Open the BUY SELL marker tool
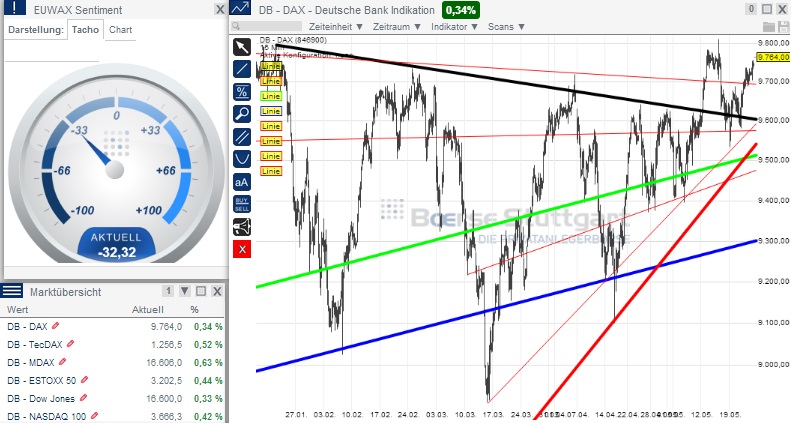The height and width of the screenshot is (423, 791). tap(242, 204)
